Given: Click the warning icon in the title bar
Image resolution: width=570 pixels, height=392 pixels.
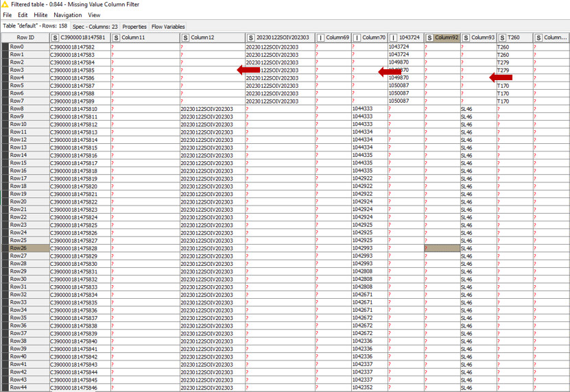Looking at the screenshot, I should coord(5,4).
